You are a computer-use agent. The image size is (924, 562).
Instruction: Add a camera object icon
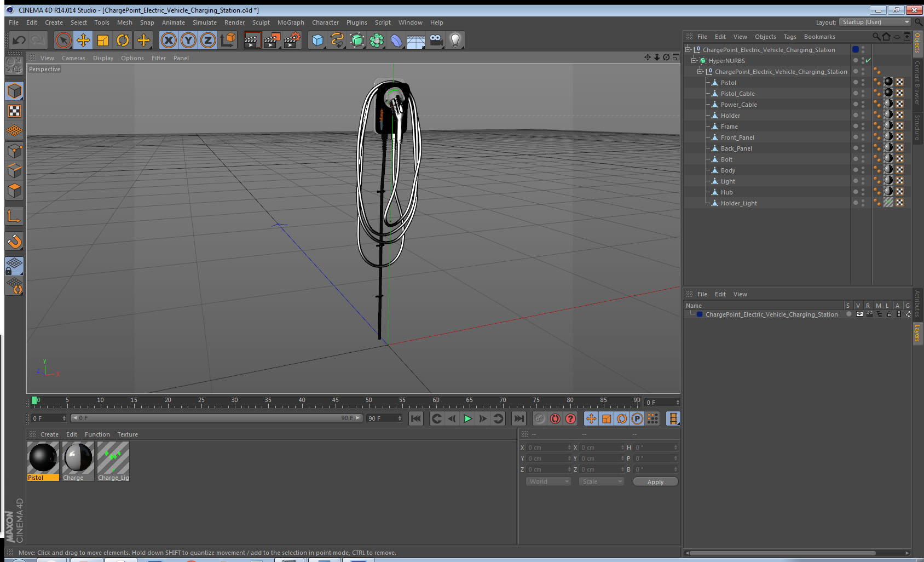tap(436, 40)
